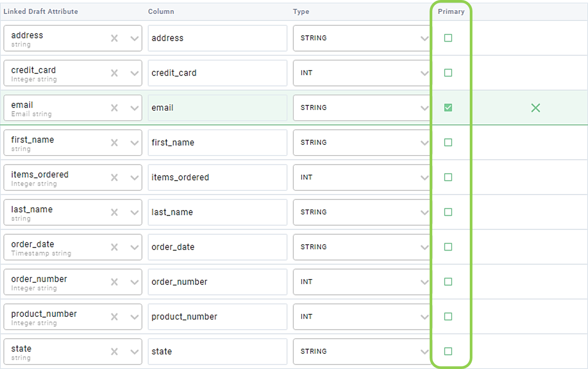Clear the order_date linked attribute
The width and height of the screenshot is (588, 369).
(114, 247)
